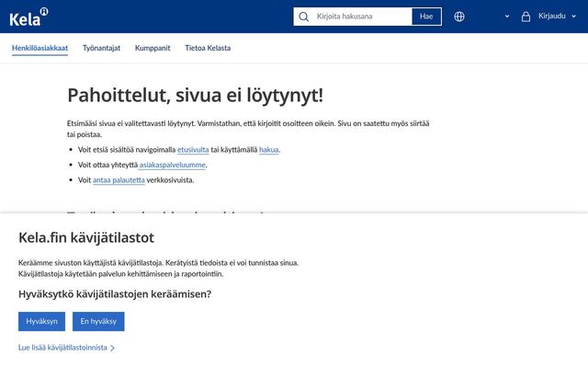Switch to the Työnantajat tab
Image resolution: width=588 pixels, height=368 pixels.
click(101, 48)
